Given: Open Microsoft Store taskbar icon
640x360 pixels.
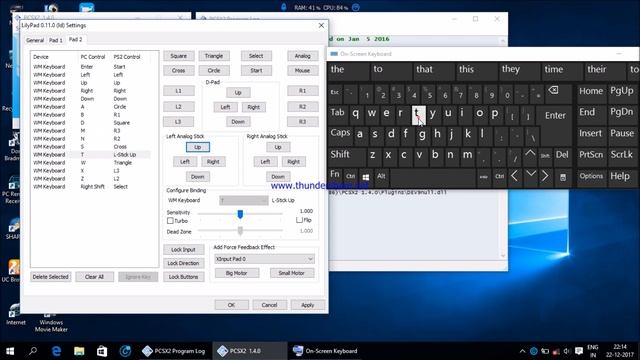Looking at the screenshot, I should (102, 351).
